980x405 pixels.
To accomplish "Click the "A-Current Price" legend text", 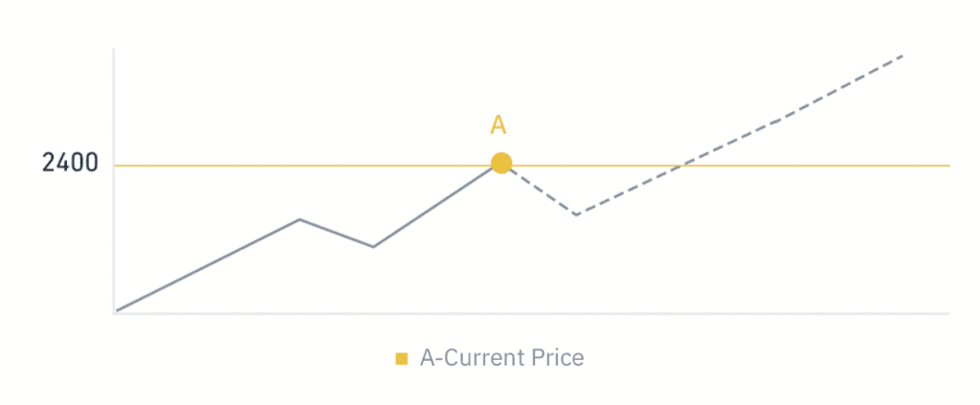I will (501, 358).
